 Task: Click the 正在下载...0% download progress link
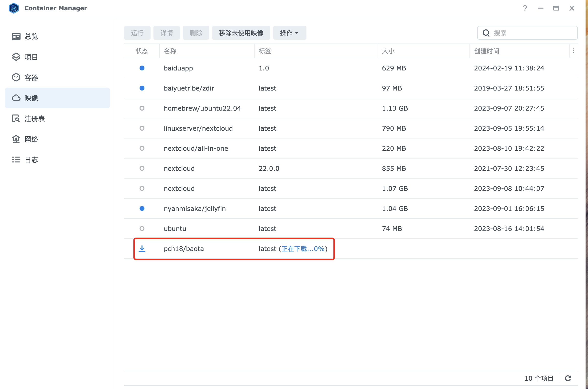click(303, 249)
